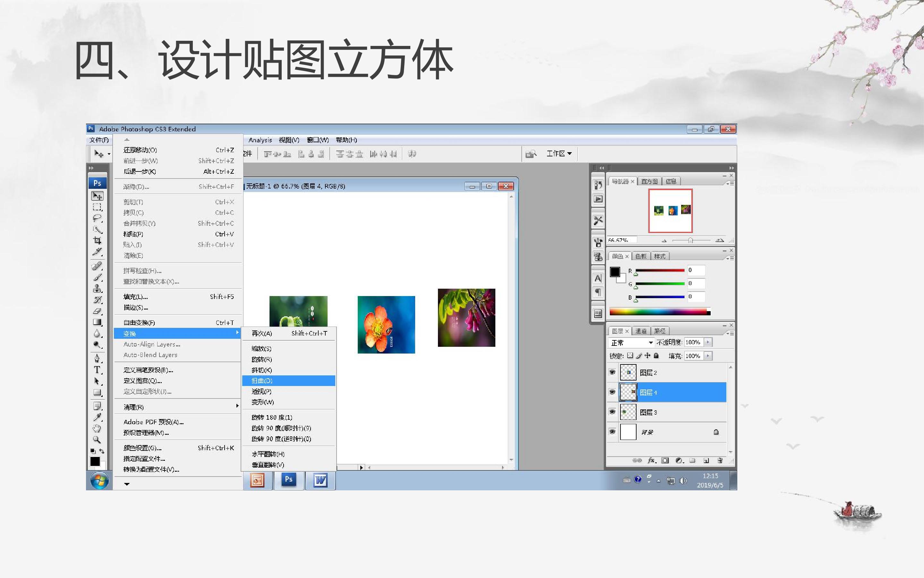
Task: Toggle lock position icon
Action: click(647, 355)
